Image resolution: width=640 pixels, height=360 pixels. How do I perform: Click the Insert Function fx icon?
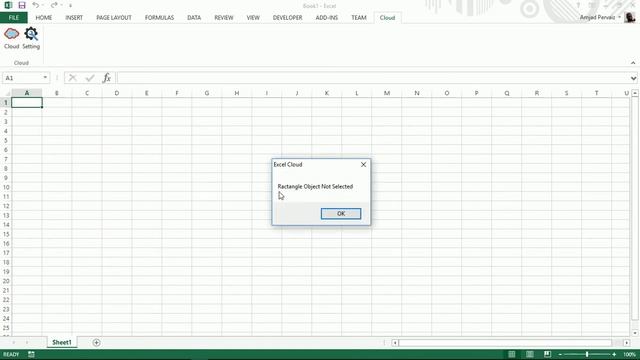tap(107, 78)
